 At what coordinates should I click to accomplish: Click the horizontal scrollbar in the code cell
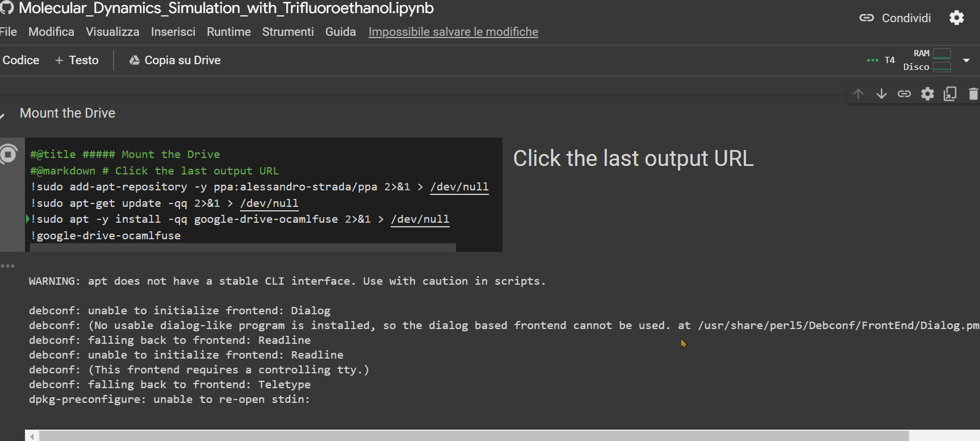(x=243, y=247)
